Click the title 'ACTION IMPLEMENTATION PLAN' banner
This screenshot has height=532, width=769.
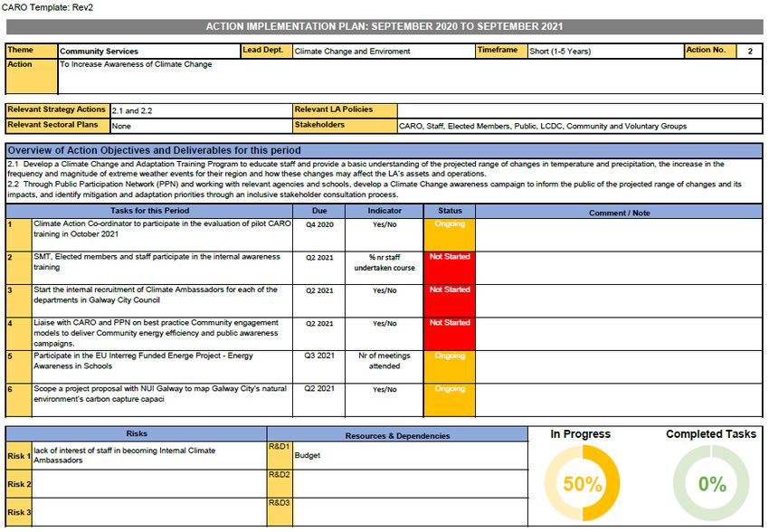[x=384, y=26]
